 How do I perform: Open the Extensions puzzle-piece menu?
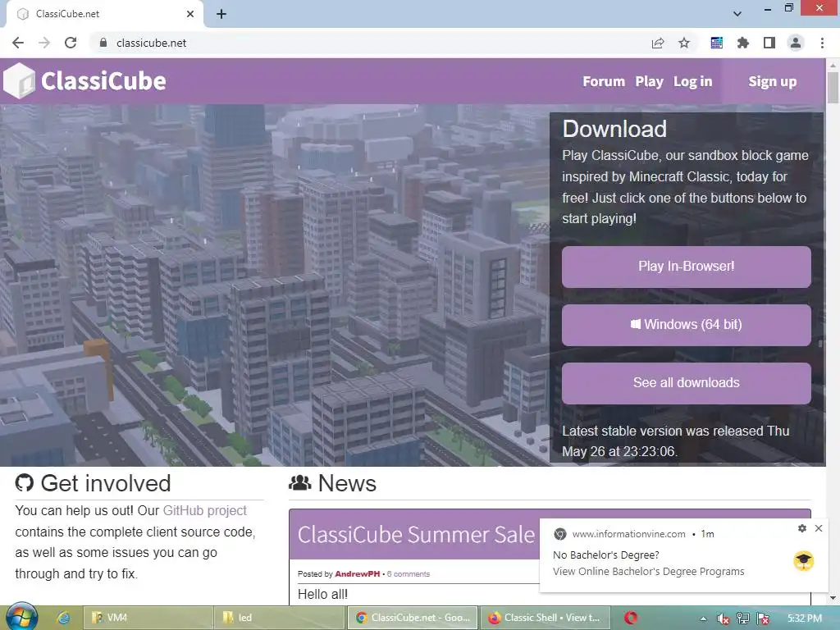(x=742, y=43)
